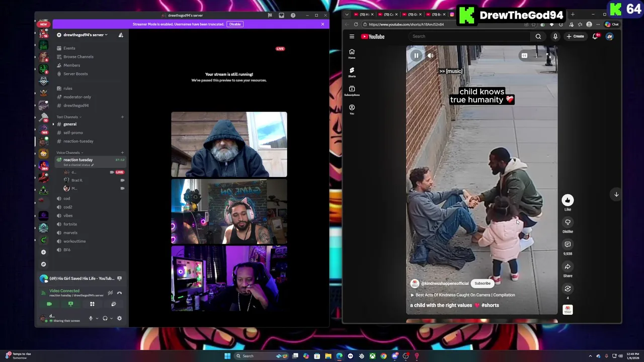The image size is (644, 362).
Task: Open comments on the short
Action: [x=568, y=244]
